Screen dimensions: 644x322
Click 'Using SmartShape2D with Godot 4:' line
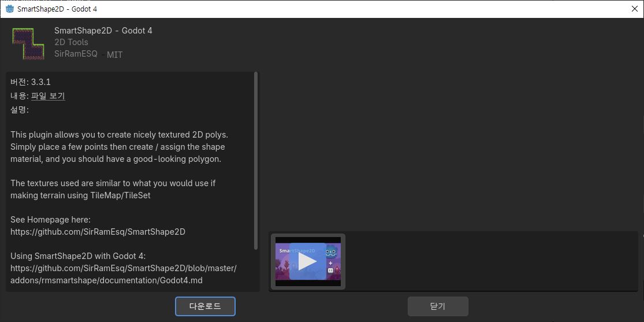click(78, 256)
